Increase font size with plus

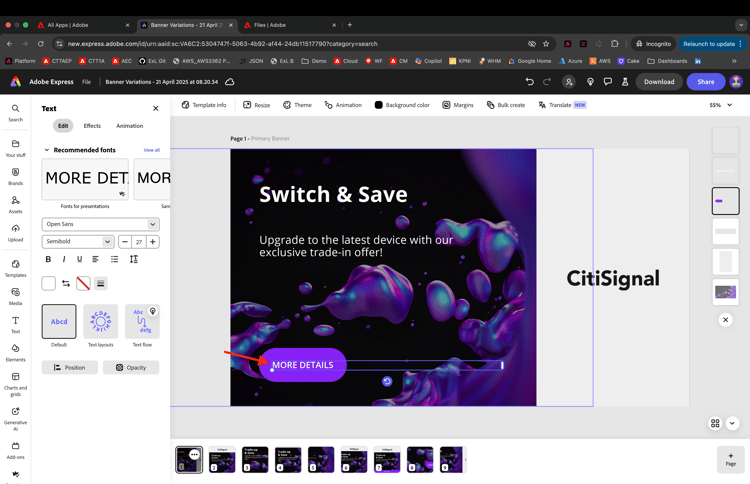point(153,242)
